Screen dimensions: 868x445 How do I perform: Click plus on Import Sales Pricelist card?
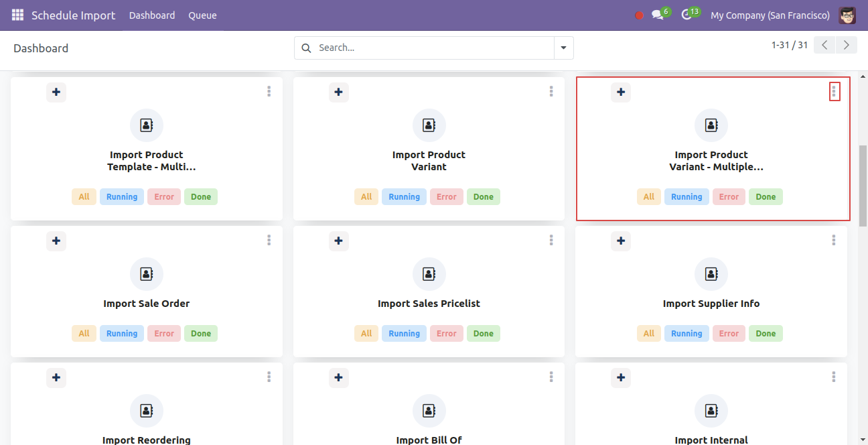339,241
